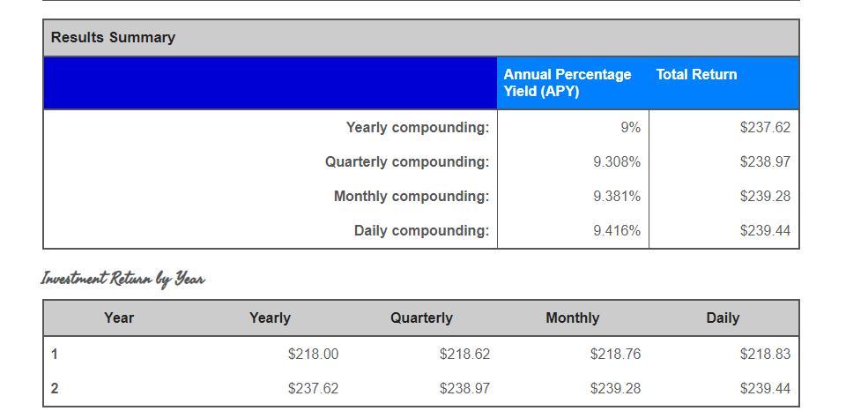This screenshot has height=411, width=868.
Task: Select the Quarterly column header
Action: pos(421,318)
